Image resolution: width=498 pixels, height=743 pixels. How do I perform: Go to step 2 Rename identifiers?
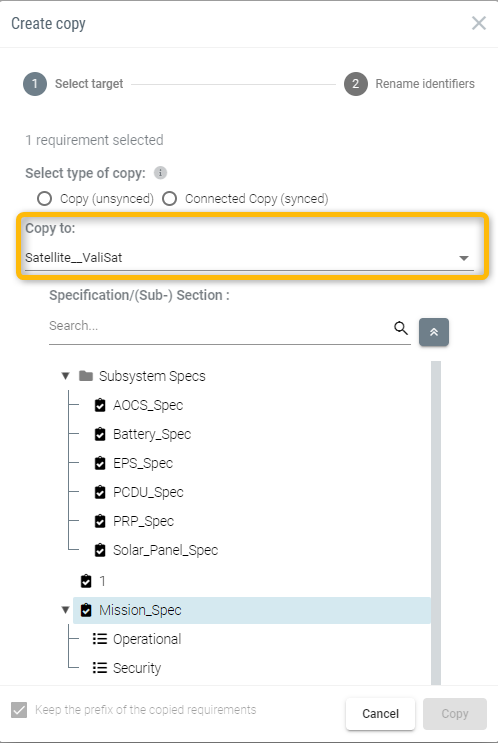pos(409,84)
